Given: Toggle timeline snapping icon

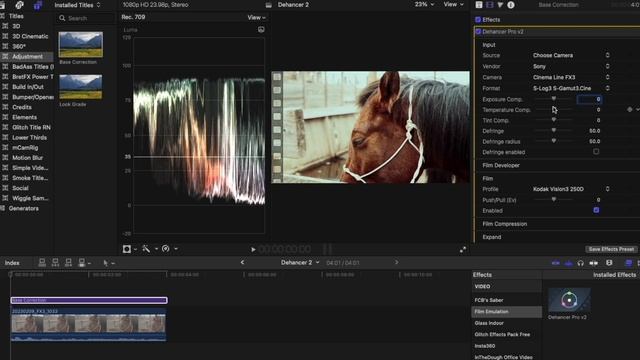Looking at the screenshot, I should tap(593, 263).
